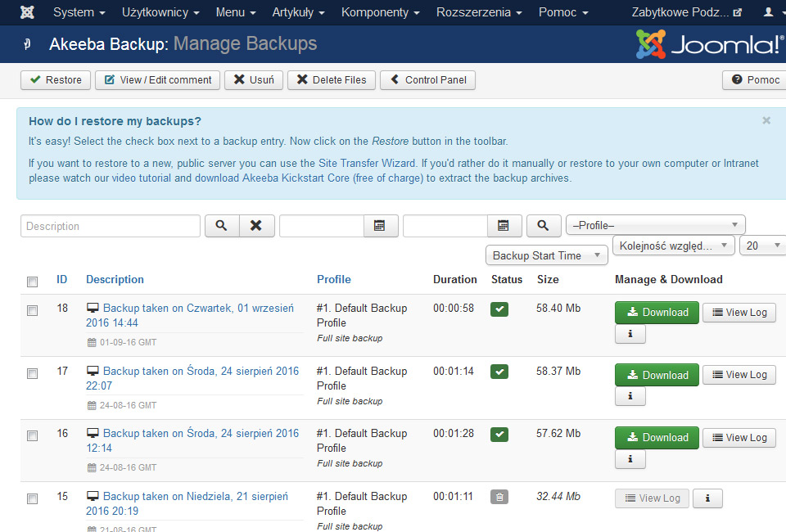Click the Joomla! brand logo
The image size is (786, 532).
(x=710, y=44)
